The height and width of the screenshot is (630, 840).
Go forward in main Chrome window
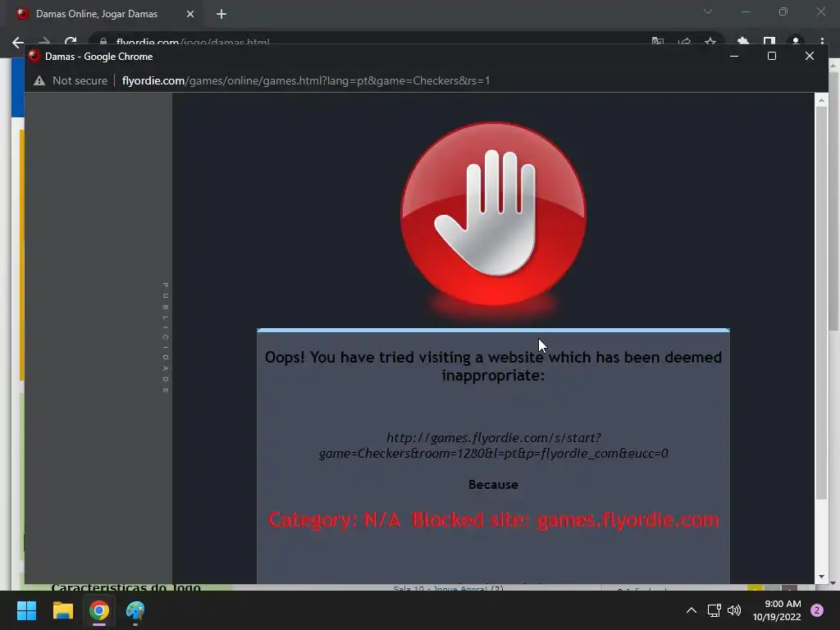[44, 43]
